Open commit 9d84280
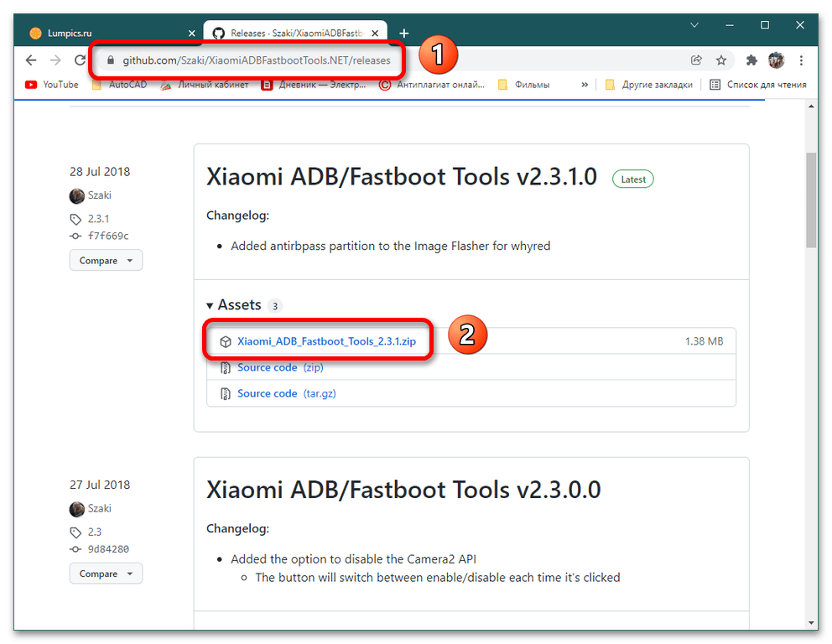Screen dimensions: 832x644 click(x=108, y=549)
